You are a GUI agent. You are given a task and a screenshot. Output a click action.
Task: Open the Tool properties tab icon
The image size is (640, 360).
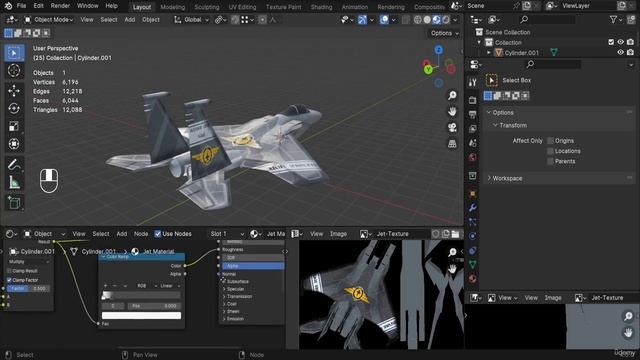473,82
